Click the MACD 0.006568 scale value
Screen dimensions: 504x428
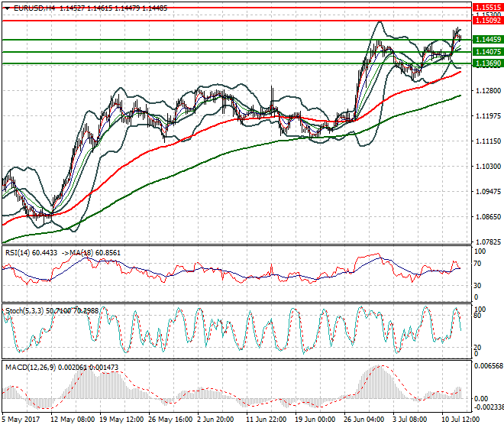tap(489, 366)
